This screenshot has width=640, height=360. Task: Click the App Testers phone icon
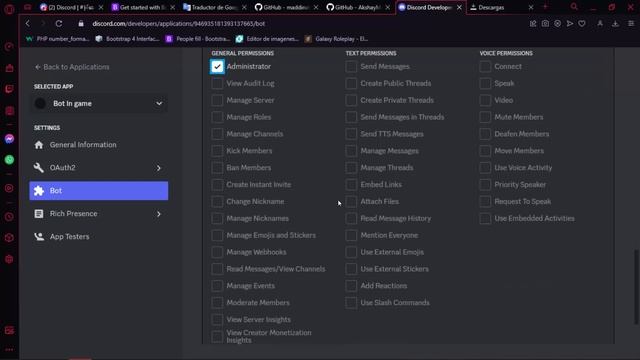point(39,236)
